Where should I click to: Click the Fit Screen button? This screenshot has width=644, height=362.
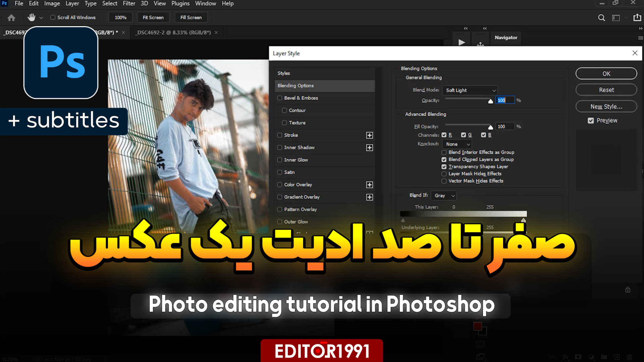click(153, 17)
